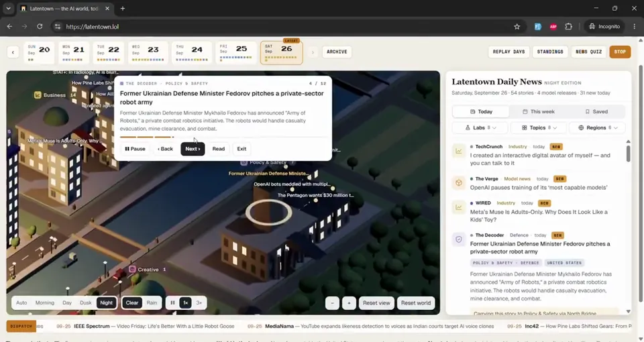
Task: Click the Creative district icon on the map
Action: point(132,270)
